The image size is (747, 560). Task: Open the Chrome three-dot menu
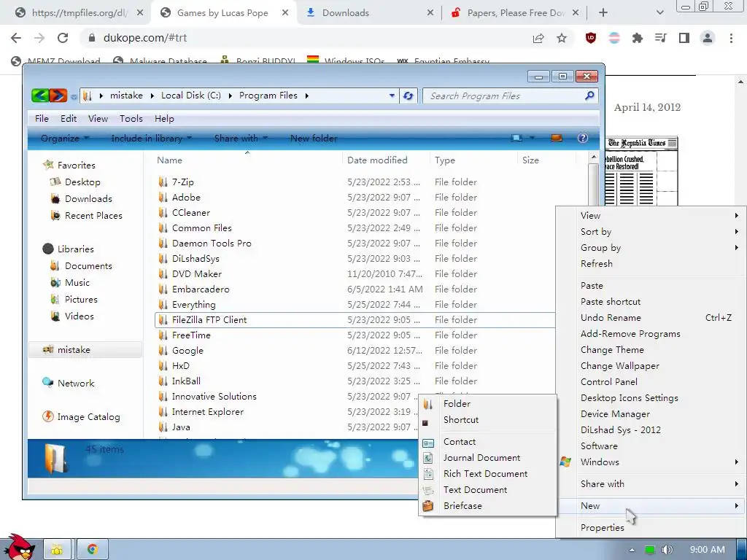(731, 38)
